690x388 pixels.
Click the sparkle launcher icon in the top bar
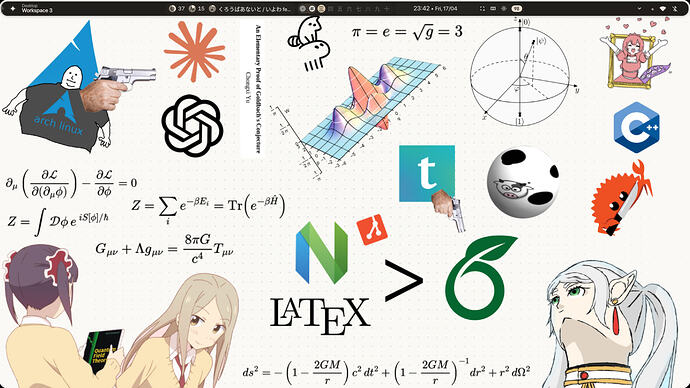pos(13,8)
